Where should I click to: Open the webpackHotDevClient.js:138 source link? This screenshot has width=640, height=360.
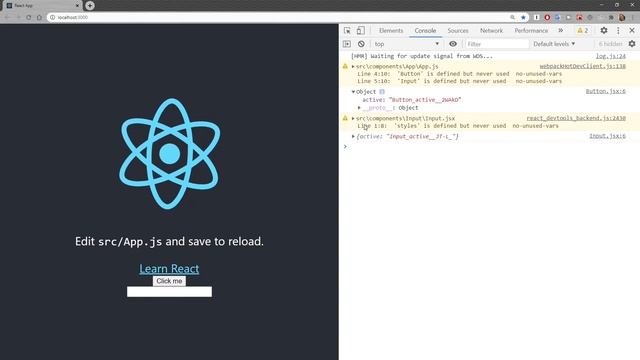point(582,66)
